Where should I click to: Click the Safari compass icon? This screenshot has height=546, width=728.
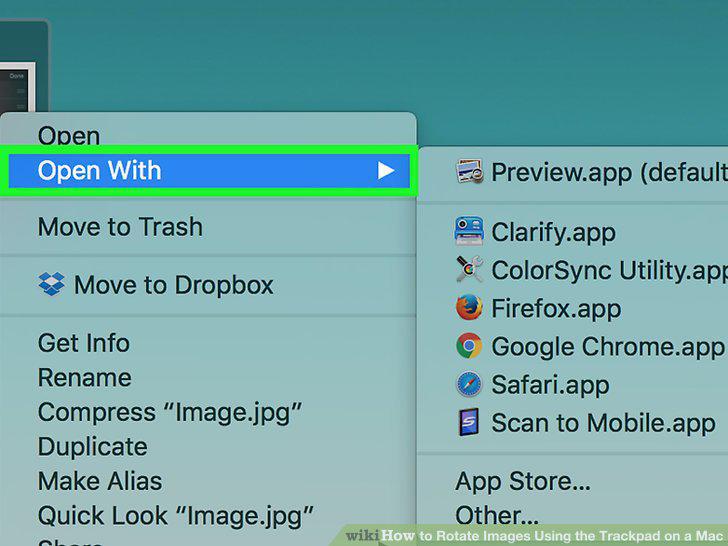pos(469,384)
